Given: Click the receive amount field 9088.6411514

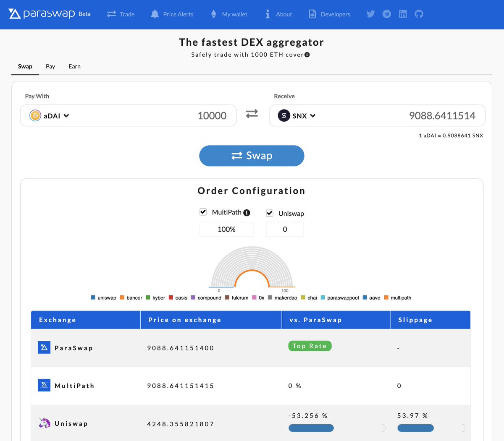Looking at the screenshot, I should click(442, 116).
